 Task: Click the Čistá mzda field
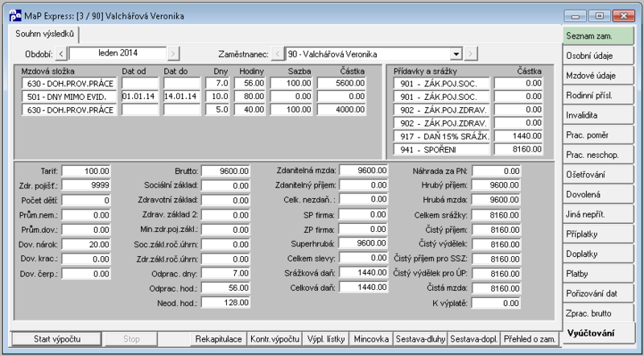pos(496,288)
